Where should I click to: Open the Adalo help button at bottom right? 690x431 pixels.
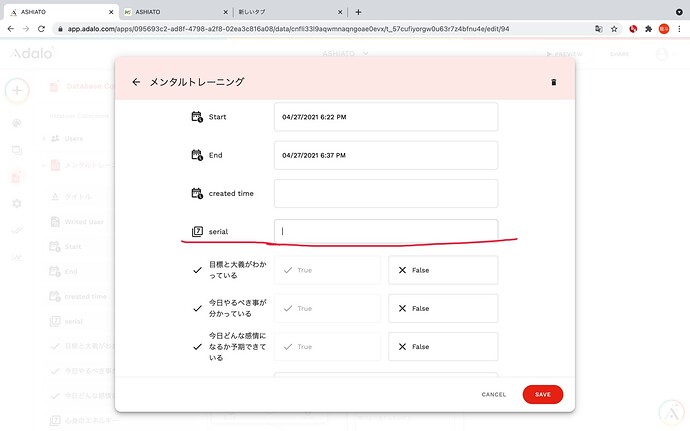671,413
